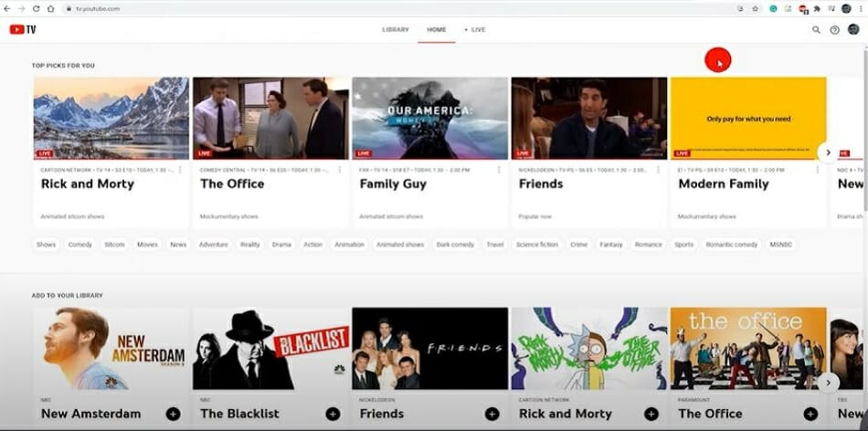The height and width of the screenshot is (431, 868).
Task: Select the Drama chip
Action: pos(281,245)
